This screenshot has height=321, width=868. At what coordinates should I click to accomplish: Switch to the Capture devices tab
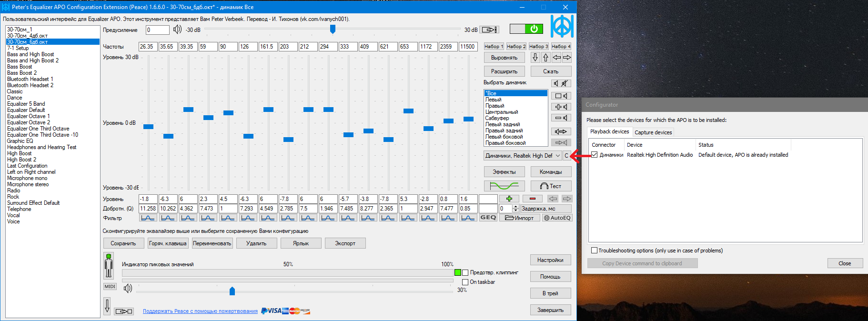(653, 132)
